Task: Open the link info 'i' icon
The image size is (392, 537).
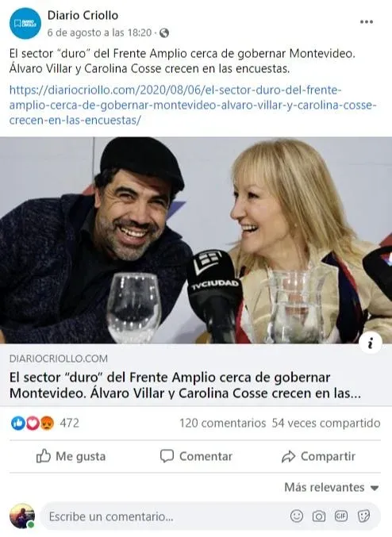Action: (371, 343)
